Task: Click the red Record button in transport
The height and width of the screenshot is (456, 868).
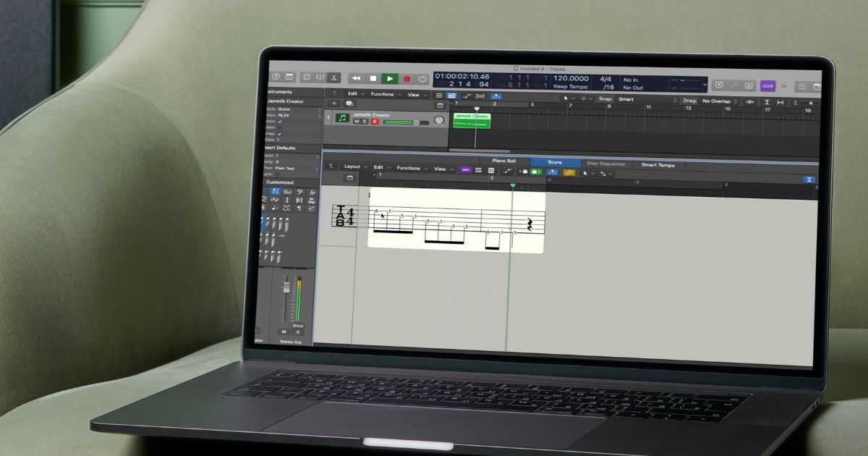Action: click(407, 78)
